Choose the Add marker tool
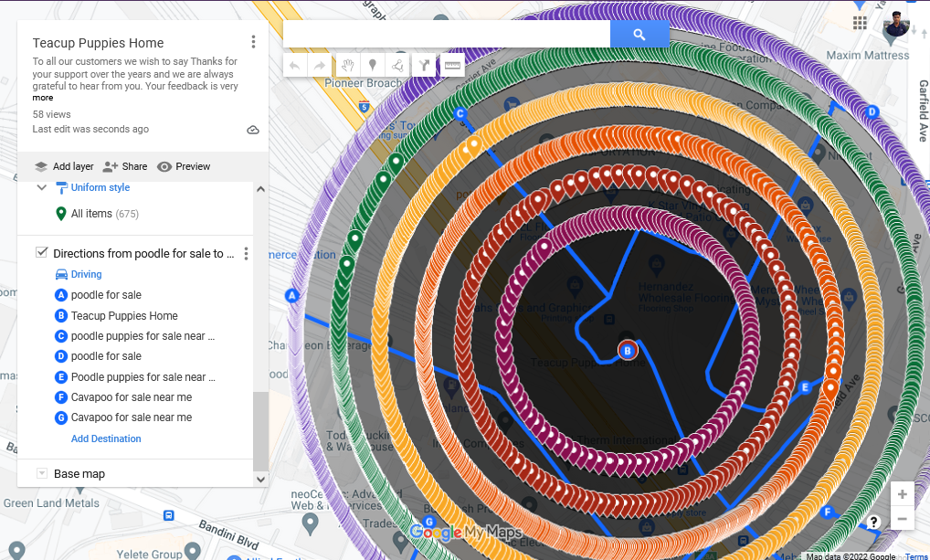This screenshot has width=930, height=560. pyautogui.click(x=373, y=65)
